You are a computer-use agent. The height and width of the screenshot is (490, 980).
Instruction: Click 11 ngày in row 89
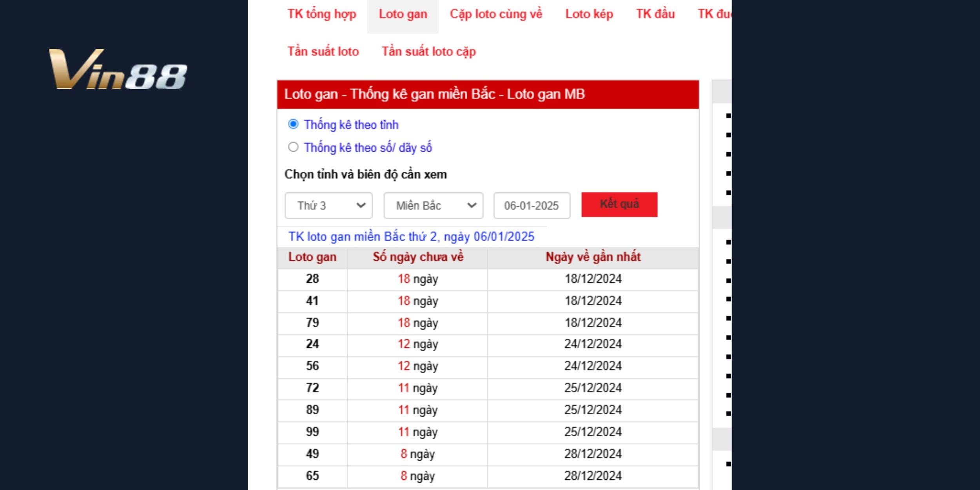click(x=418, y=410)
